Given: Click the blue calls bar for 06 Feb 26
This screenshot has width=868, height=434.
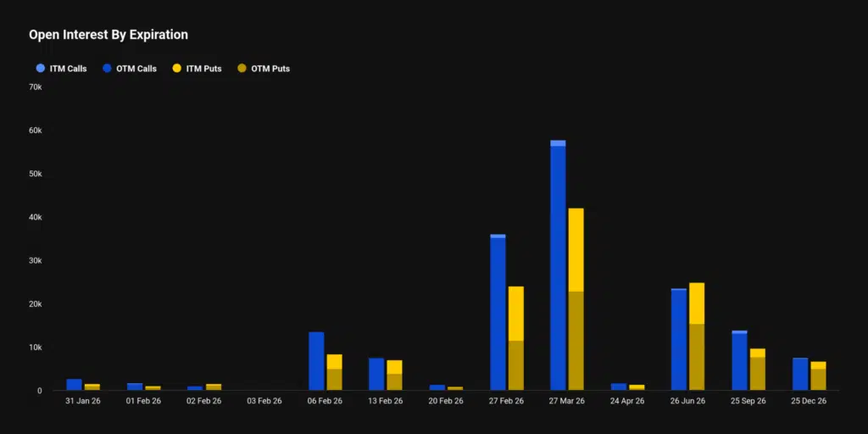Looking at the screenshot, I should point(316,361).
